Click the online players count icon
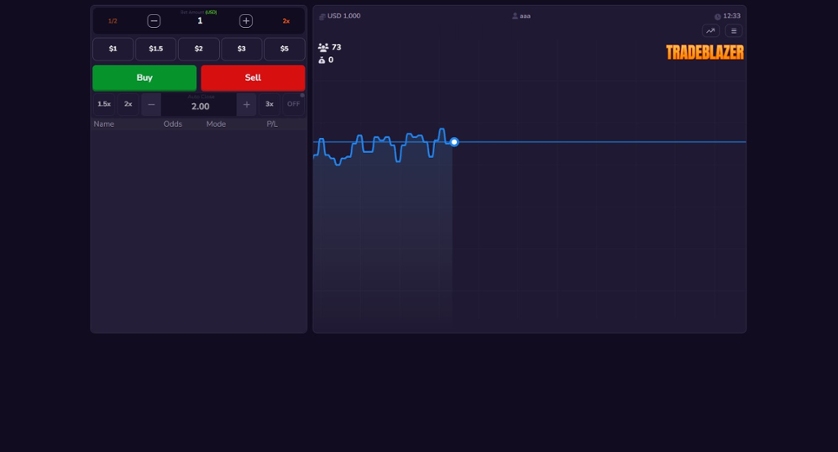 [x=323, y=47]
